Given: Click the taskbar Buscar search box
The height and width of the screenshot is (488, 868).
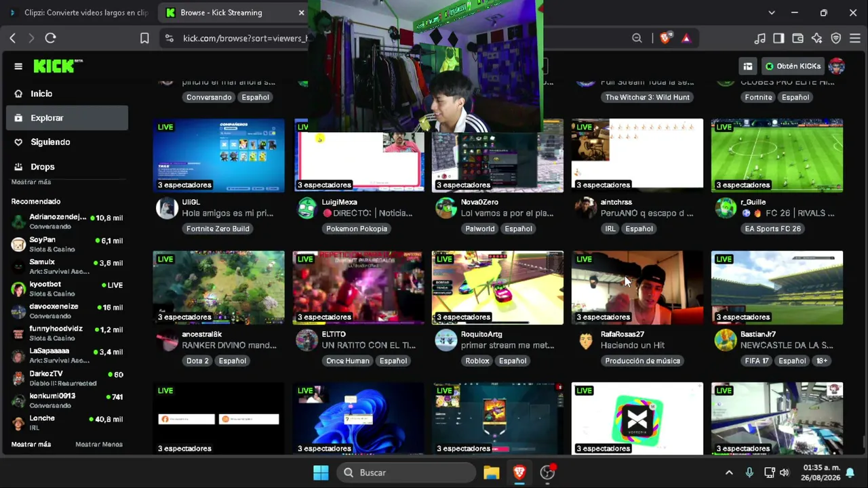Looking at the screenshot, I should [x=406, y=473].
